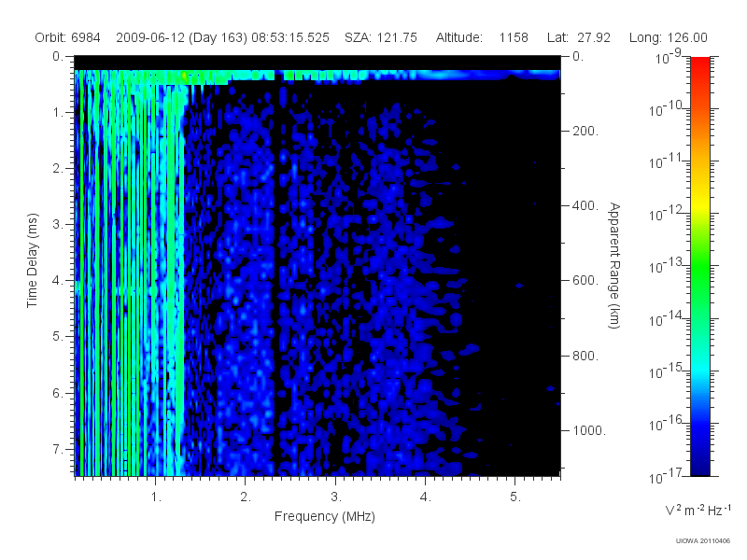The image size is (747, 560).
Task: Click the '600.' apparent range tick label
Action: pos(585,281)
